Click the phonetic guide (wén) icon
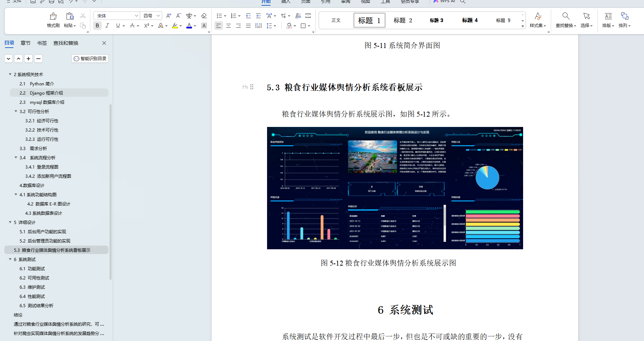This screenshot has height=341, width=644. [189, 16]
